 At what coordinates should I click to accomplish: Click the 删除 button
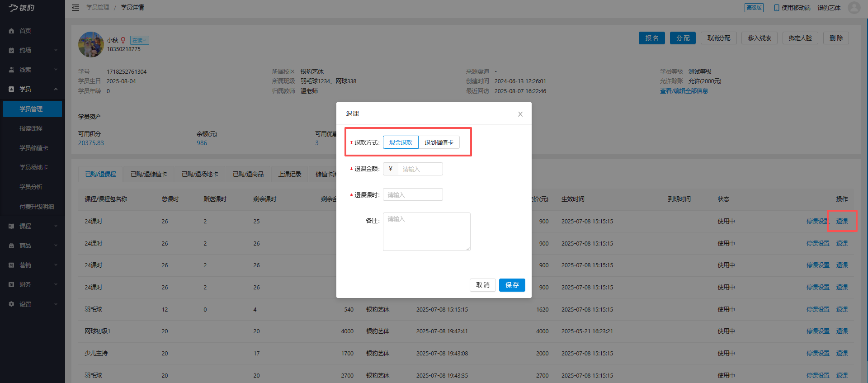pyautogui.click(x=836, y=38)
